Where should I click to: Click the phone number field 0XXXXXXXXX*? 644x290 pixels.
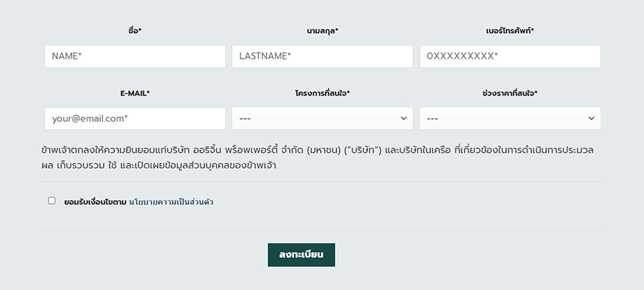[x=509, y=57]
